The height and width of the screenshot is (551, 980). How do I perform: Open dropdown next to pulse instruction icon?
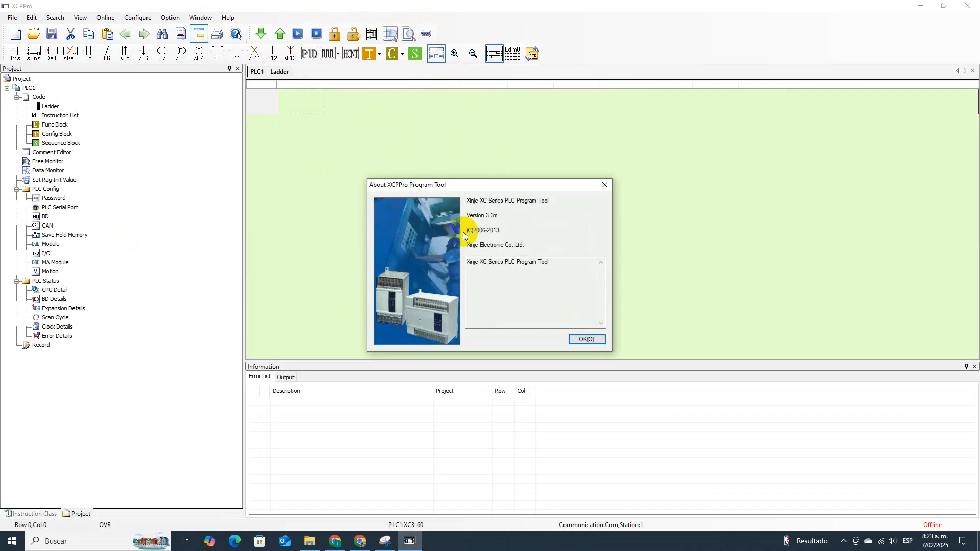tap(338, 54)
